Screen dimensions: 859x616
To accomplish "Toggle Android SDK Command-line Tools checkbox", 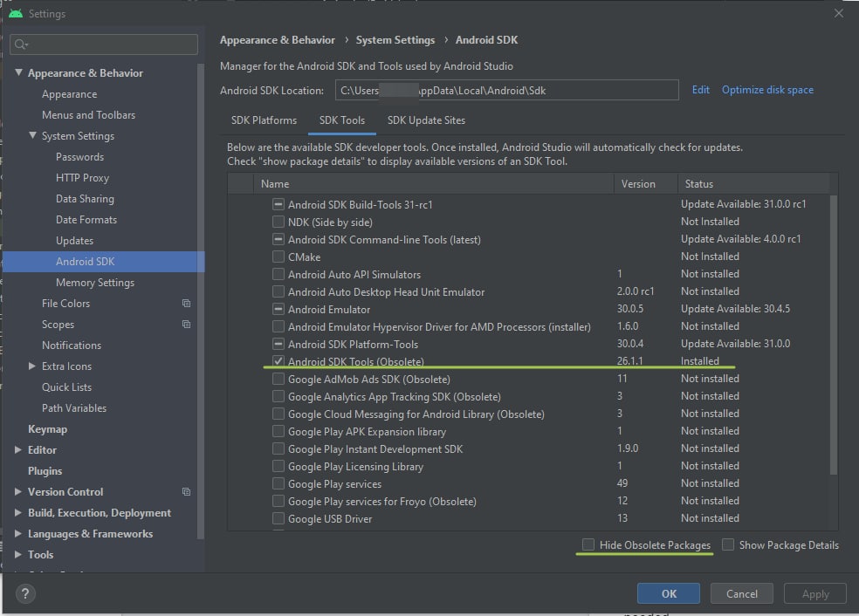I will click(278, 239).
